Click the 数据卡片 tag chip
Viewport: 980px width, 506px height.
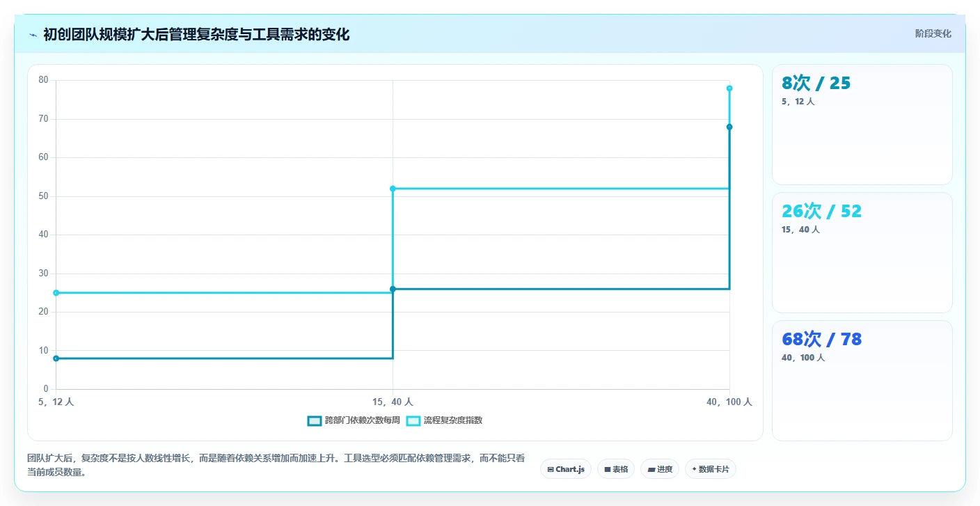click(x=711, y=469)
